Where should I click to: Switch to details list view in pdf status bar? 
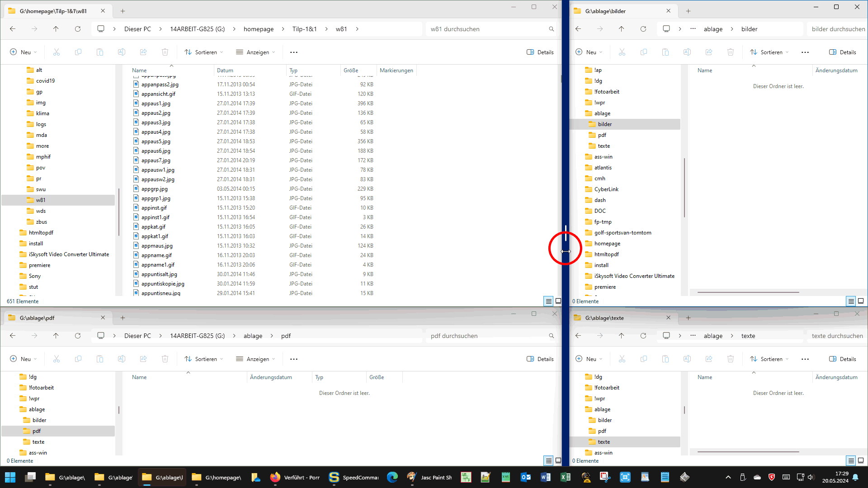[548, 460]
